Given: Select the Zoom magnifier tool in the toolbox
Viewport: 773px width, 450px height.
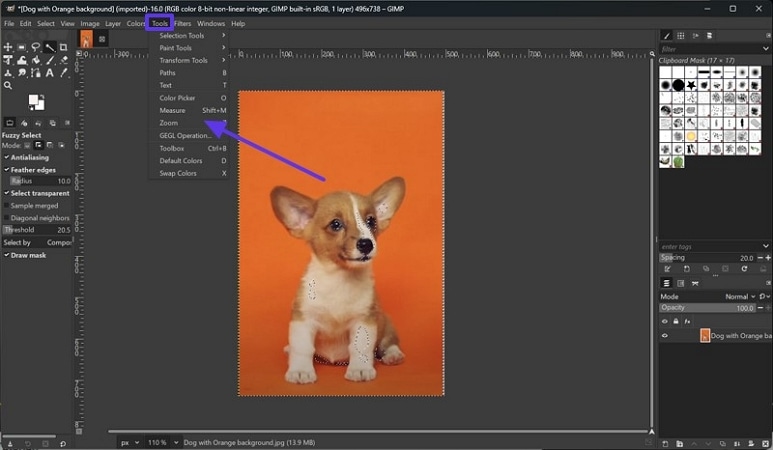Looking at the screenshot, I should pyautogui.click(x=8, y=85).
